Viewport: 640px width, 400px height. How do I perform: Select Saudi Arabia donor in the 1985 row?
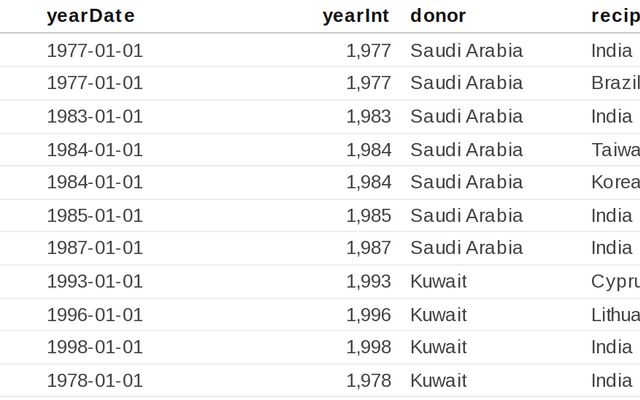466,215
